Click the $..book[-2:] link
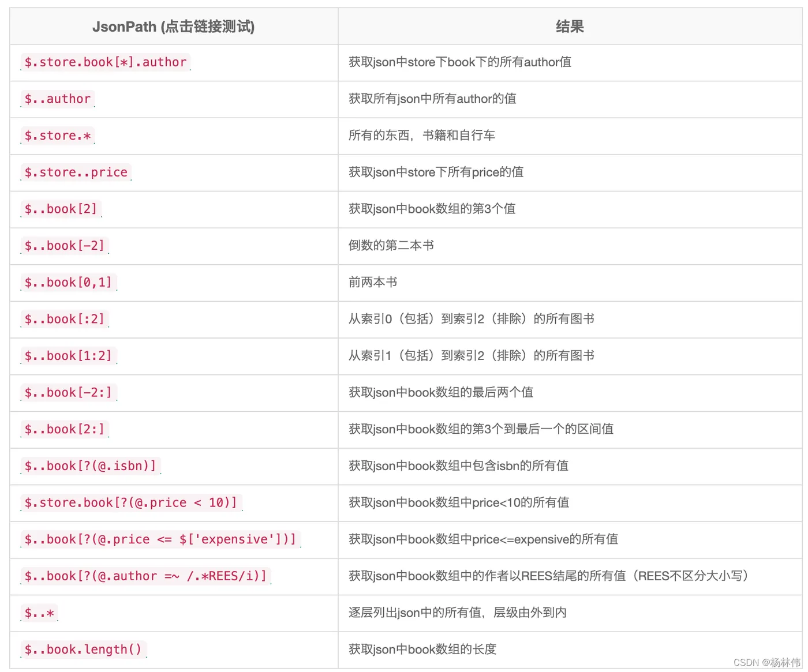 69,393
